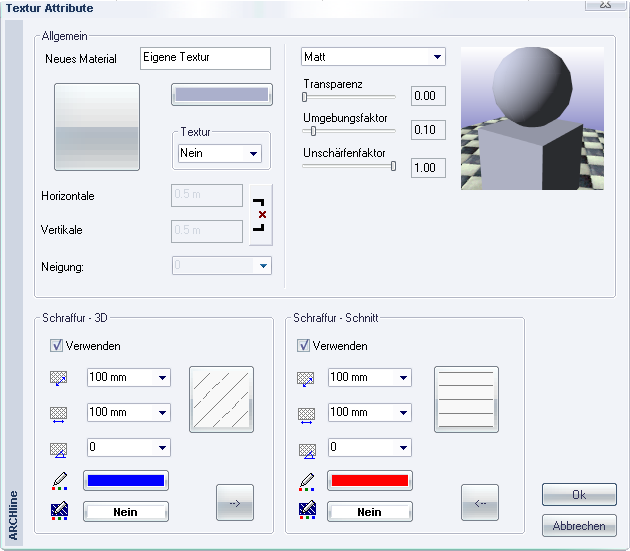Click hatch spacing icon in Schraffur - Schnitt
This screenshot has width=630, height=551.
306,415
